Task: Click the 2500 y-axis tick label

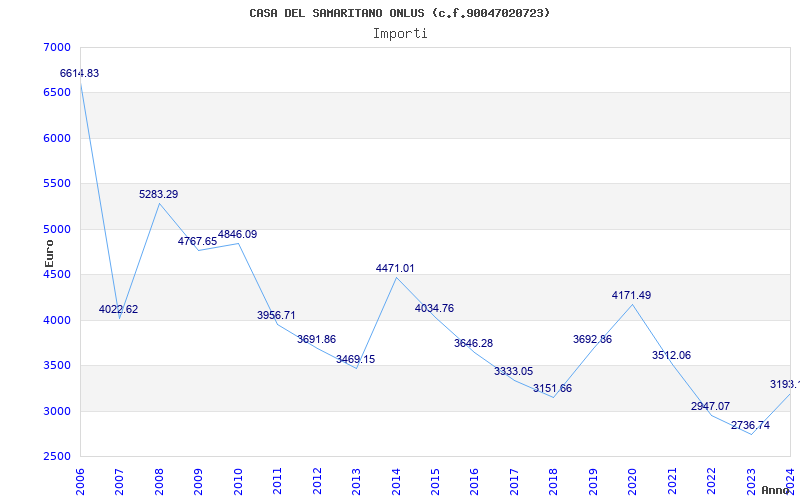Action: 55,457
